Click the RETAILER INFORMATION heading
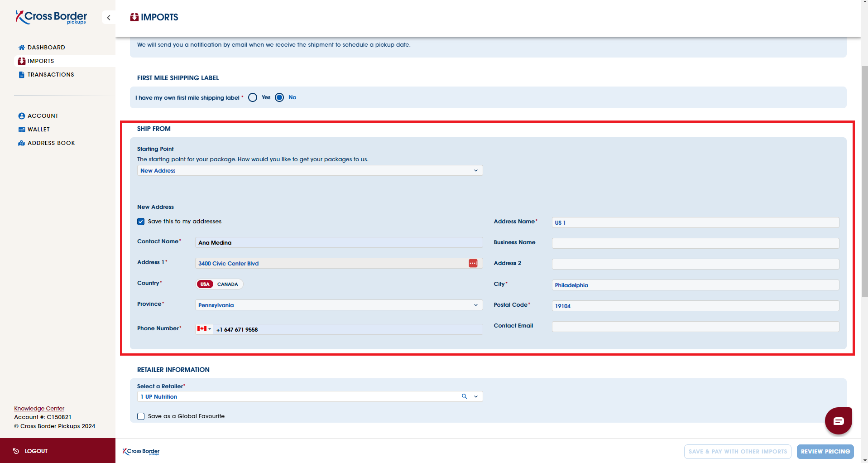Viewport: 868px width, 463px height. (173, 370)
